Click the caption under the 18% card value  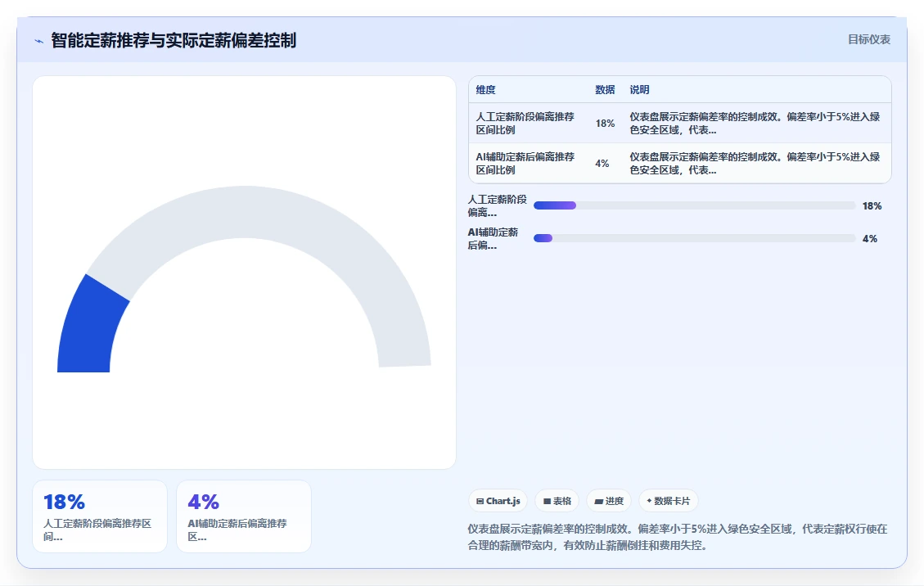pyautogui.click(x=98, y=530)
